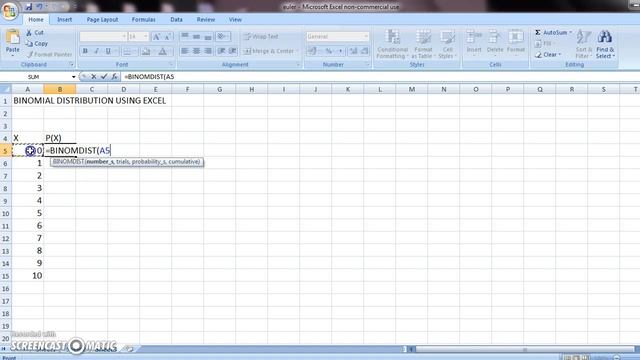
Task: Toggle Italic formatting
Action: [x=97, y=51]
